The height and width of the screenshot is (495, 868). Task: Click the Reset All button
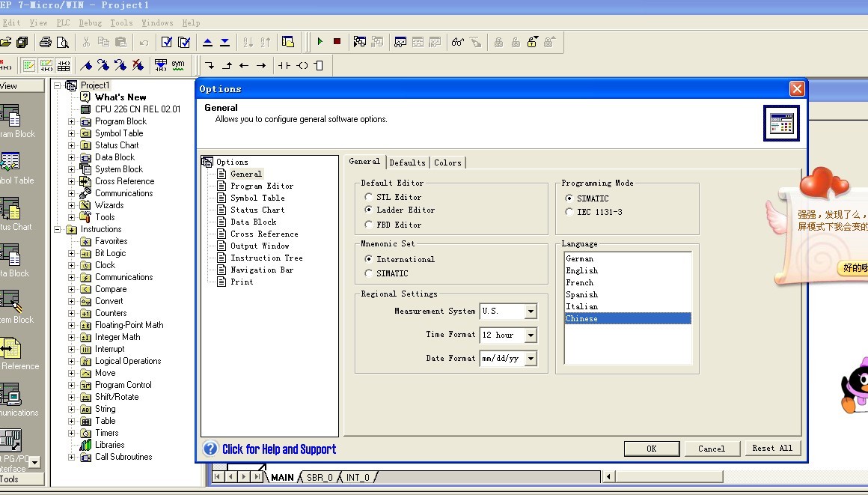tap(772, 448)
